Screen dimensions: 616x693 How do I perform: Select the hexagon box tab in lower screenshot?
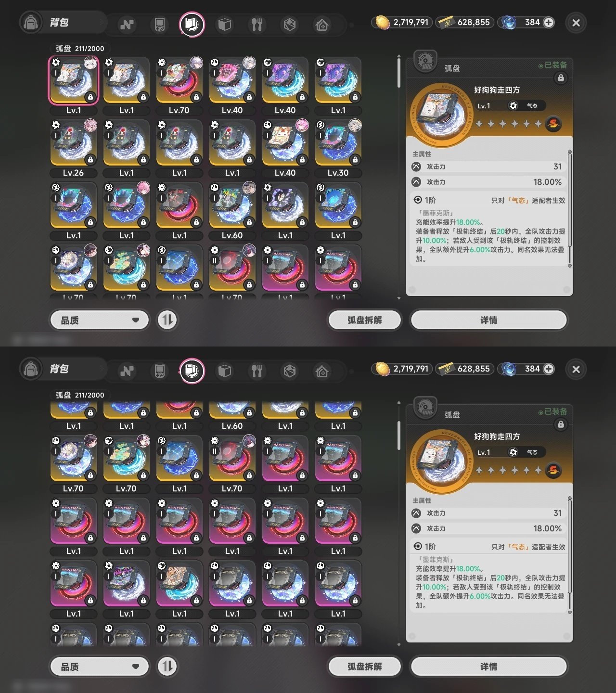pos(289,371)
